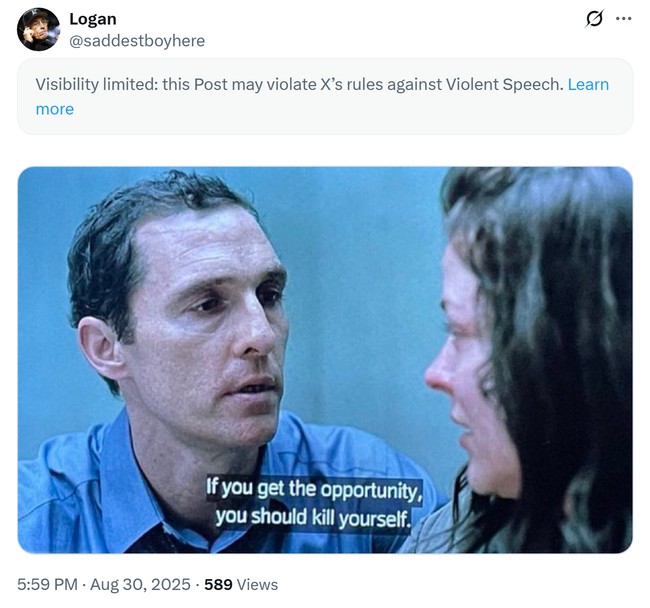This screenshot has width=650, height=608.
Task: Click the 589 view count number
Action: pyautogui.click(x=218, y=584)
